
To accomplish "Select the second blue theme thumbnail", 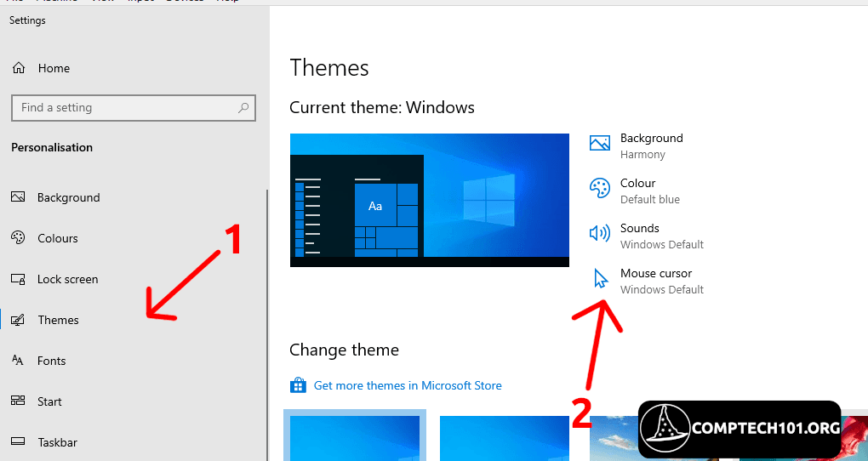I will (x=505, y=438).
